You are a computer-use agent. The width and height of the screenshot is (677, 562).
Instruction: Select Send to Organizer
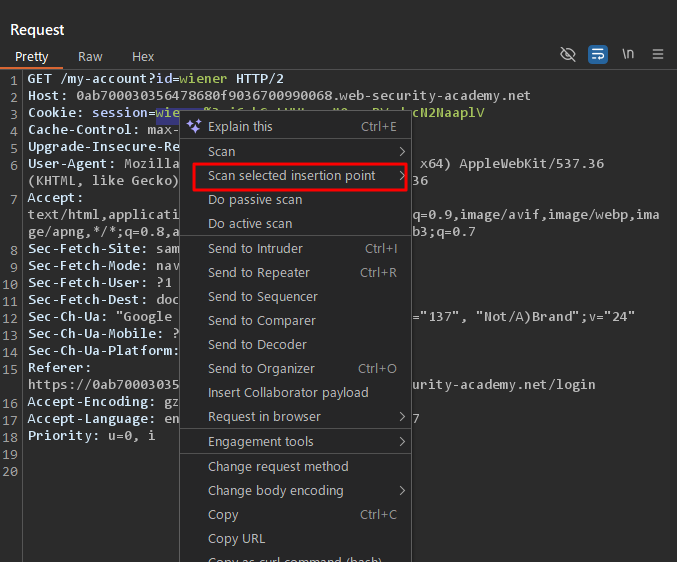[295, 369]
